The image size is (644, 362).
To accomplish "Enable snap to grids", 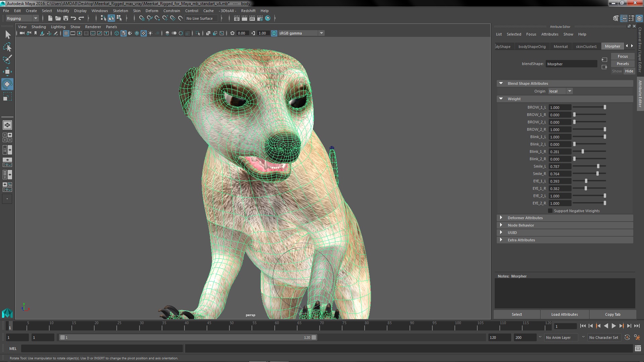I will coord(142,18).
